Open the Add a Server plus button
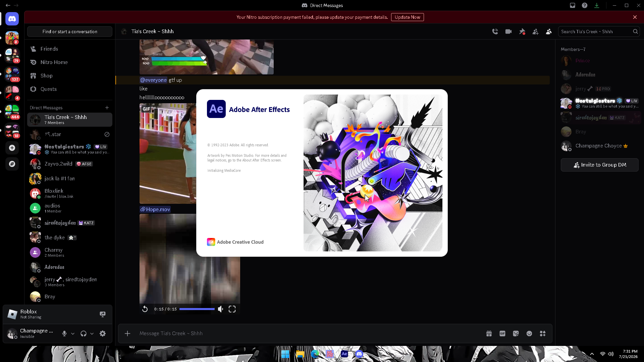Screen dimensions: 644x362 coord(12,148)
